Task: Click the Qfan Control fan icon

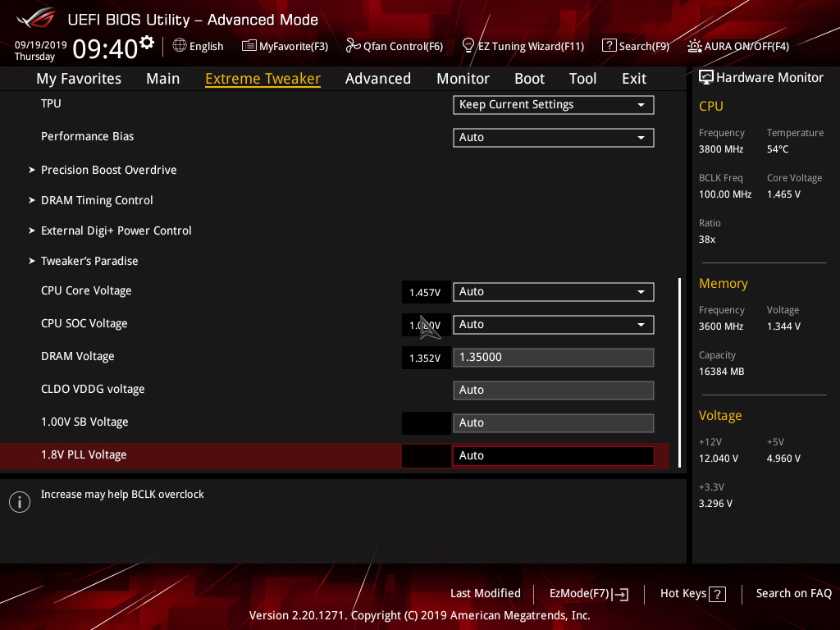Action: pyautogui.click(x=353, y=46)
